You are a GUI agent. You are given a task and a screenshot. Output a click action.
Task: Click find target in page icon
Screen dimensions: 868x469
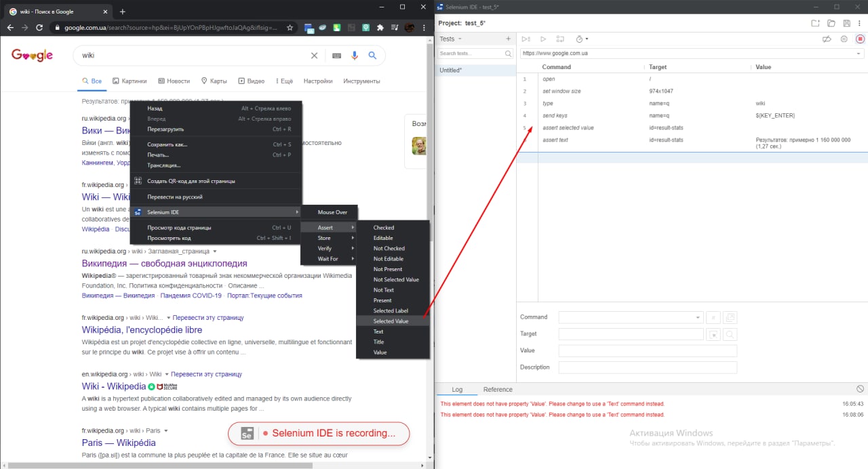pos(730,334)
